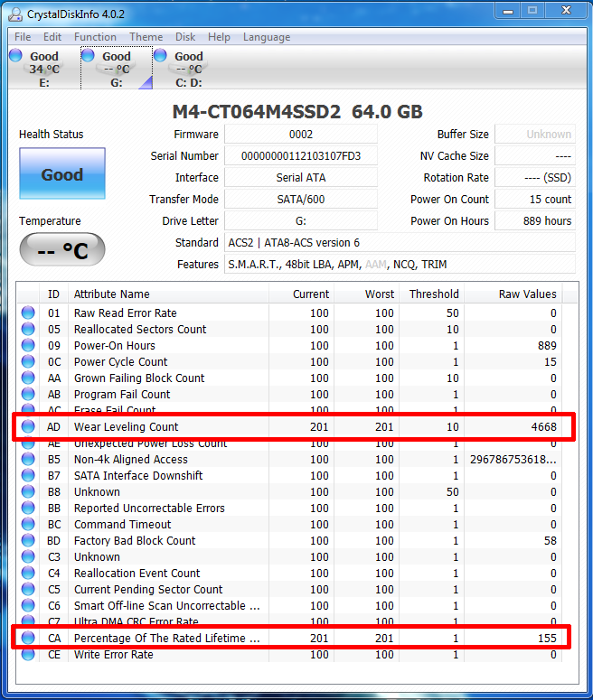Click status icon for Command Timeout
The width and height of the screenshot is (593, 700).
(28, 524)
